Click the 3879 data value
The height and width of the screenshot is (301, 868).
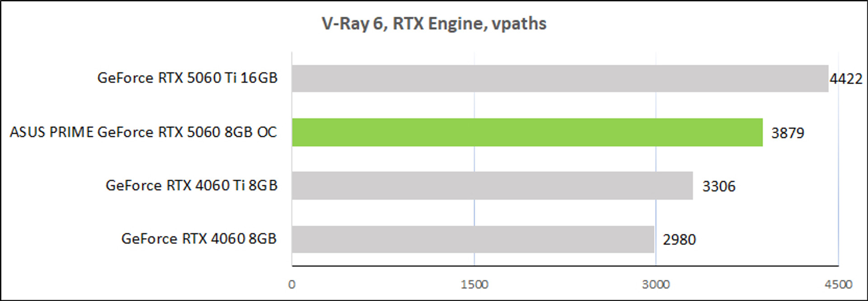pos(788,133)
